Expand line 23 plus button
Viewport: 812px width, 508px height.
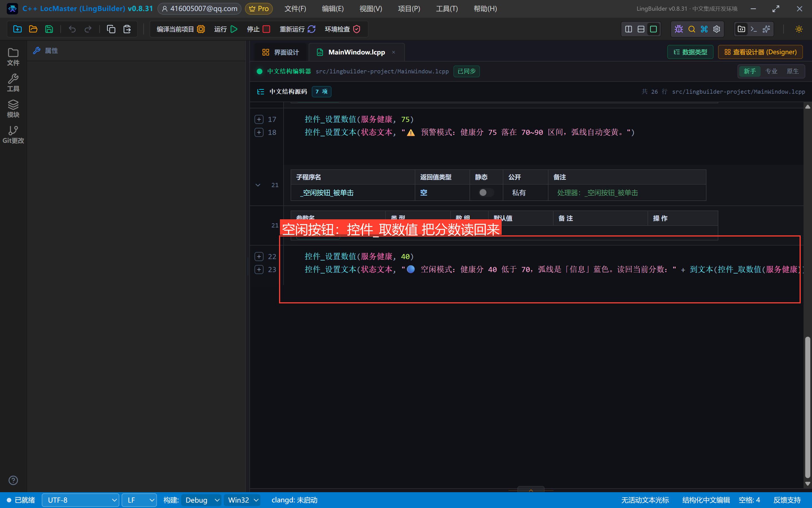[259, 270]
